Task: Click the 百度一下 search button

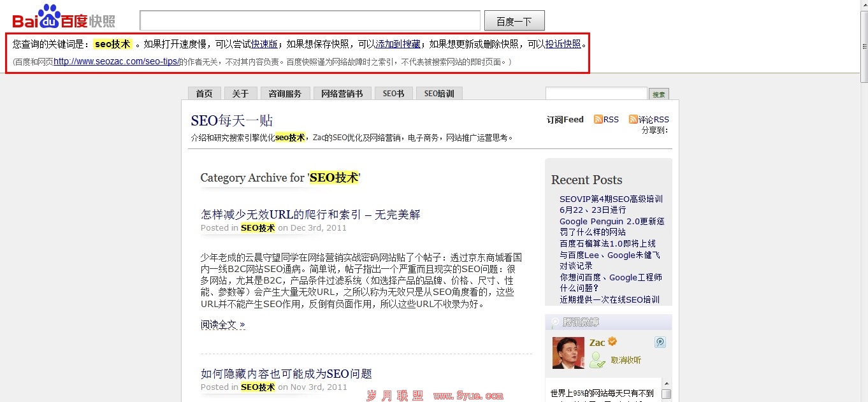Action: (x=514, y=20)
